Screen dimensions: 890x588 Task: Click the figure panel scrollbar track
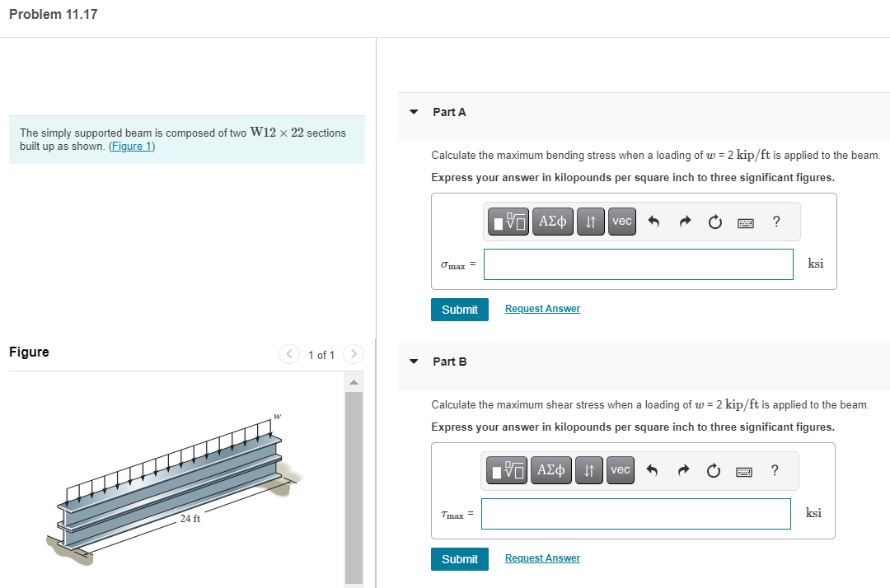tap(354, 488)
